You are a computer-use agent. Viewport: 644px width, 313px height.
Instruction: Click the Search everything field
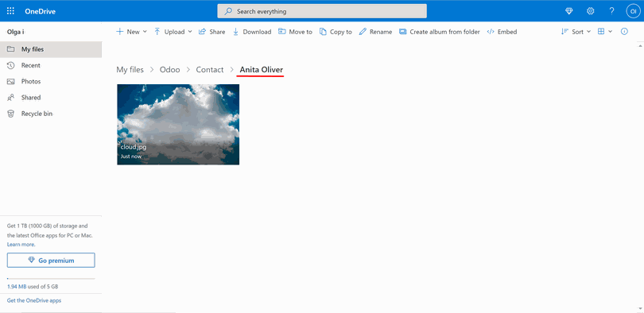pyautogui.click(x=322, y=11)
